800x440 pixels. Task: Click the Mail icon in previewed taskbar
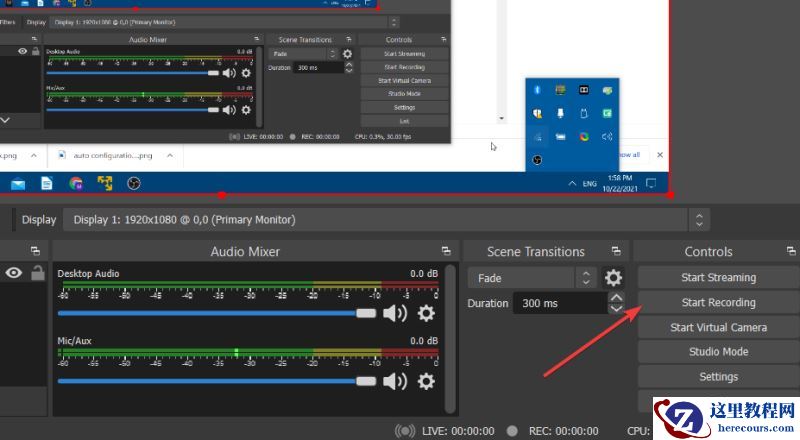point(18,184)
